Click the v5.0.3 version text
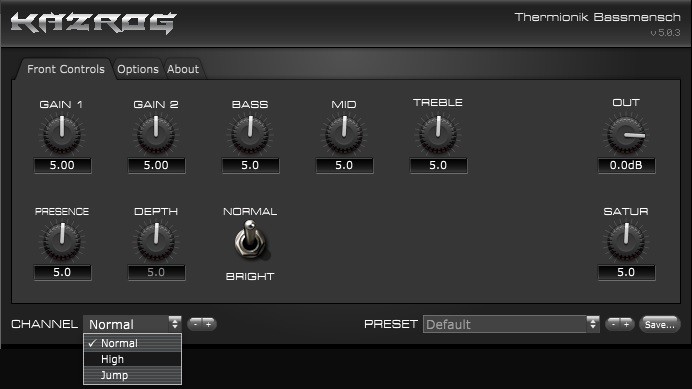The image size is (692, 389). click(665, 33)
